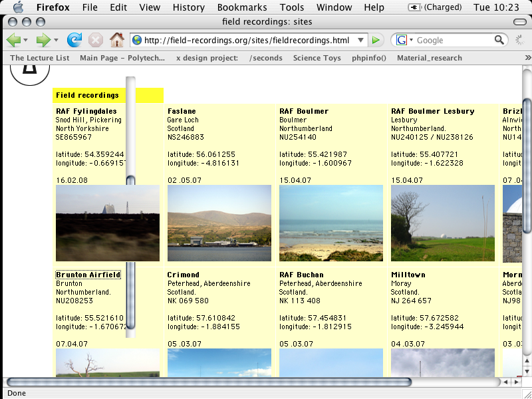
Task: Open the Firefox application menu
Action: [54, 7]
